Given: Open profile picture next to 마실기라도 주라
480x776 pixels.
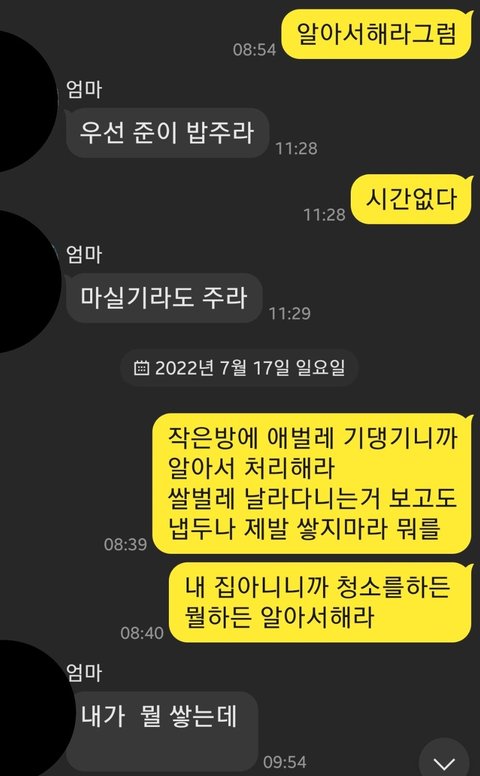Looking at the screenshot, I should click(x=25, y=282).
